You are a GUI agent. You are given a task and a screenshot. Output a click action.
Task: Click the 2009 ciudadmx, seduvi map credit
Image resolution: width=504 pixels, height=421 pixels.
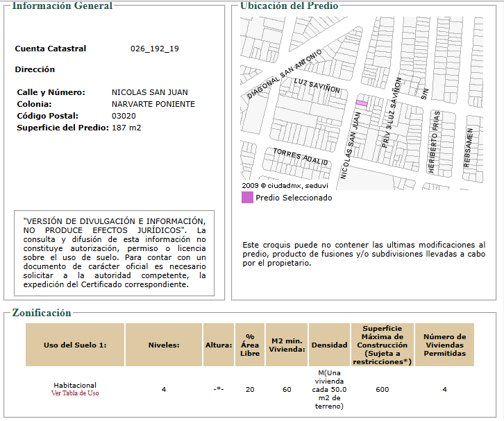[x=285, y=186]
